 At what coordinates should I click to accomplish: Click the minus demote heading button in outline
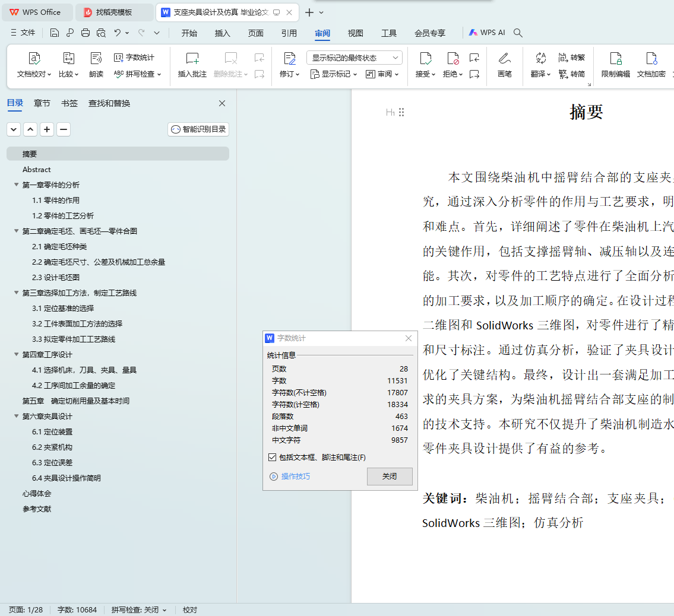(63, 129)
